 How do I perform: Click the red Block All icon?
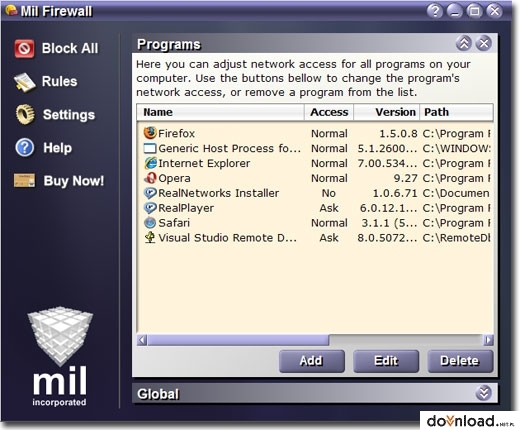tap(24, 49)
